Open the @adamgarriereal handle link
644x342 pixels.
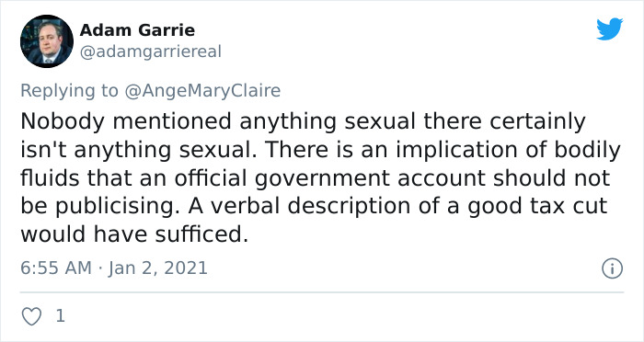[x=150, y=52]
